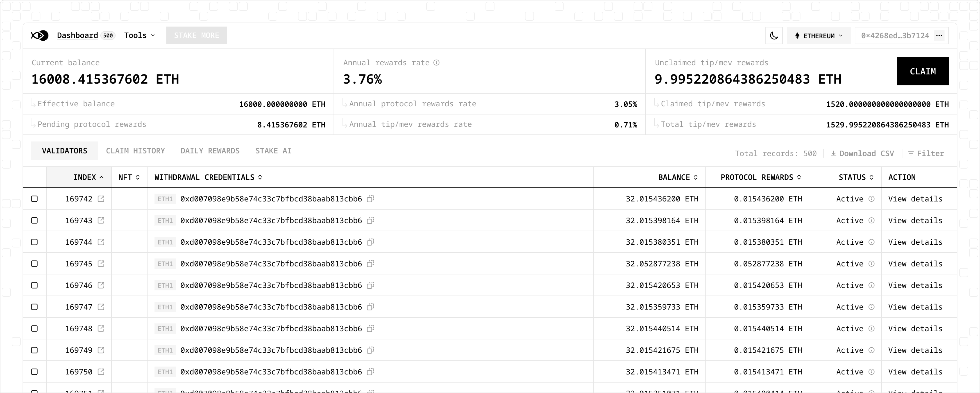
Task: View details for validator 169744
Action: pyautogui.click(x=915, y=242)
